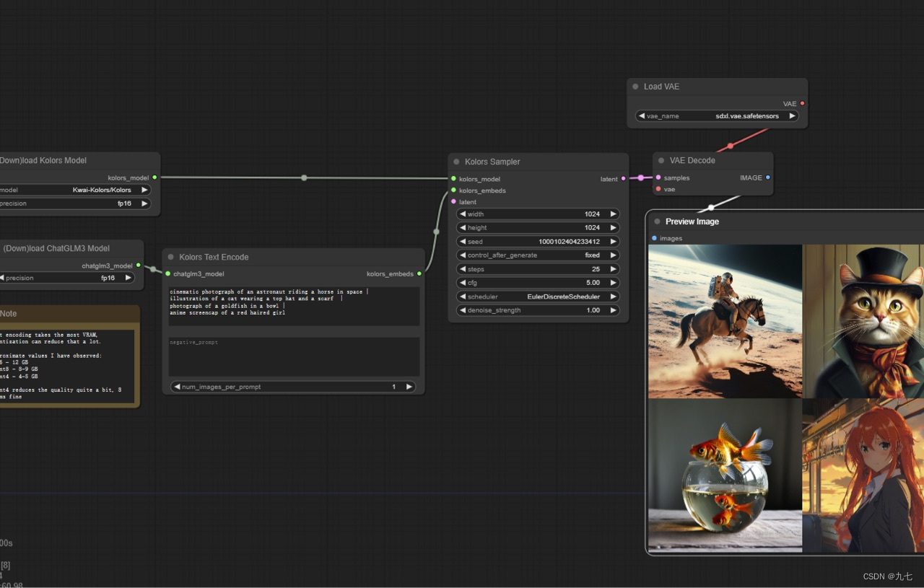Open the model Kwai-Kolors/Kolors dropdown
The height and width of the screenshot is (588, 924).
(x=75, y=190)
